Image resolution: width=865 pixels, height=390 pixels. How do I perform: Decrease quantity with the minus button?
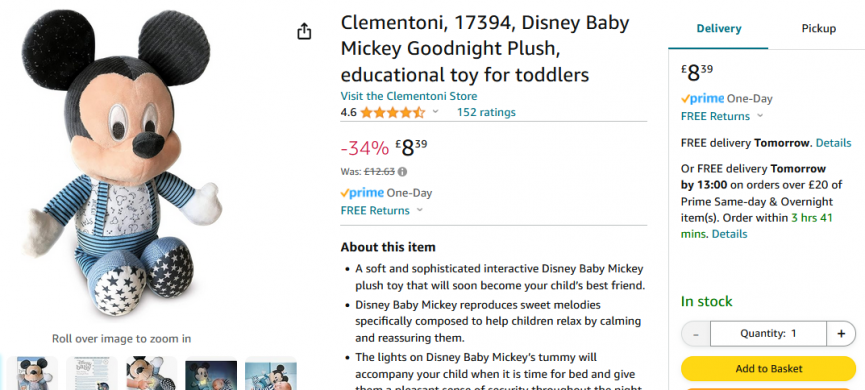click(696, 334)
